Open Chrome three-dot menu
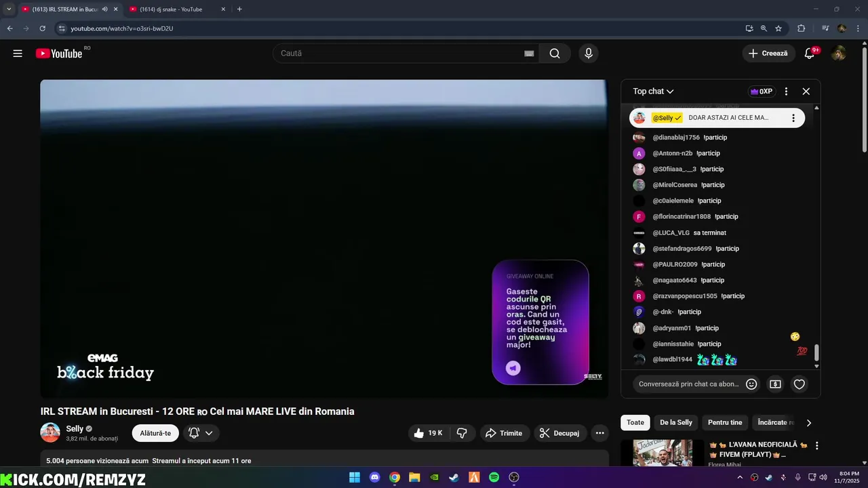 [x=858, y=28]
